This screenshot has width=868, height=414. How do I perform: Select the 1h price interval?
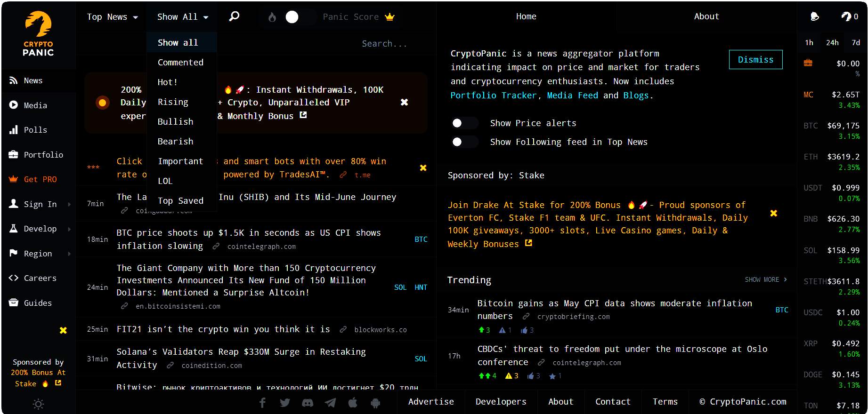click(809, 43)
